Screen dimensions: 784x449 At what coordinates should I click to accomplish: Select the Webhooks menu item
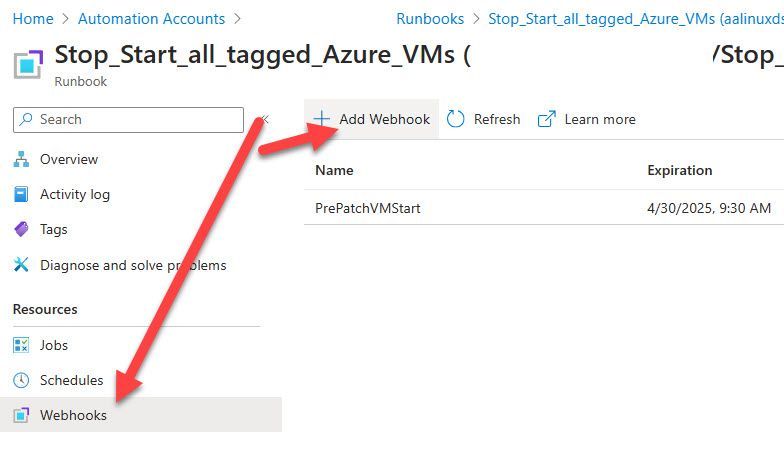(73, 415)
